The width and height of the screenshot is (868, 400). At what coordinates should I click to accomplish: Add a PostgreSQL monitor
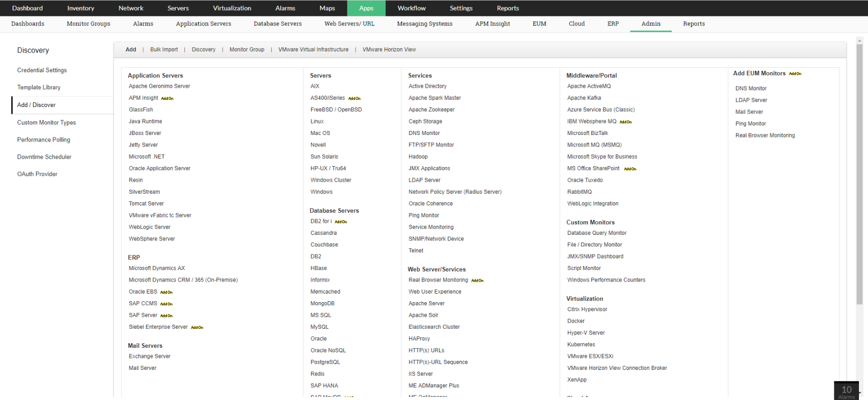tap(325, 362)
